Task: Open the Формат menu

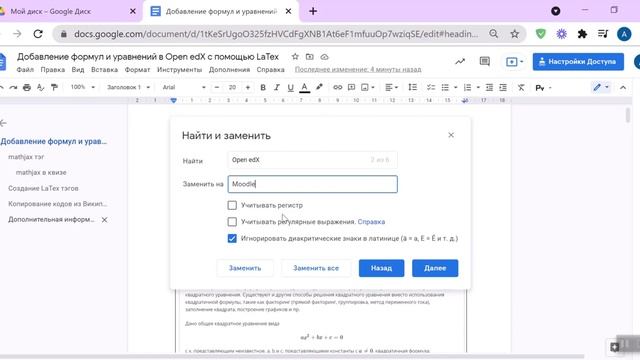Action: 138,70
